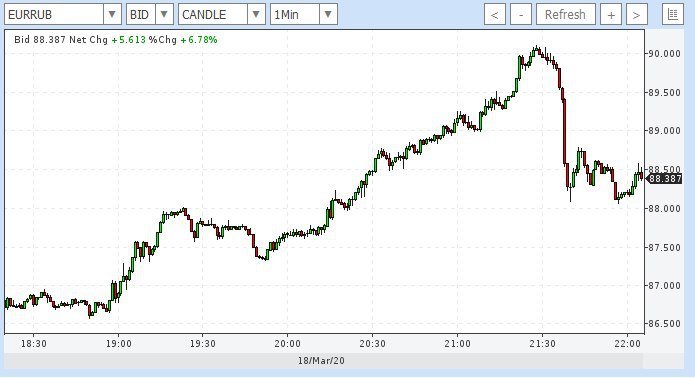Image resolution: width=695 pixels, height=378 pixels.
Task: Click the Bid 88.387 header text
Action: [x=40, y=40]
